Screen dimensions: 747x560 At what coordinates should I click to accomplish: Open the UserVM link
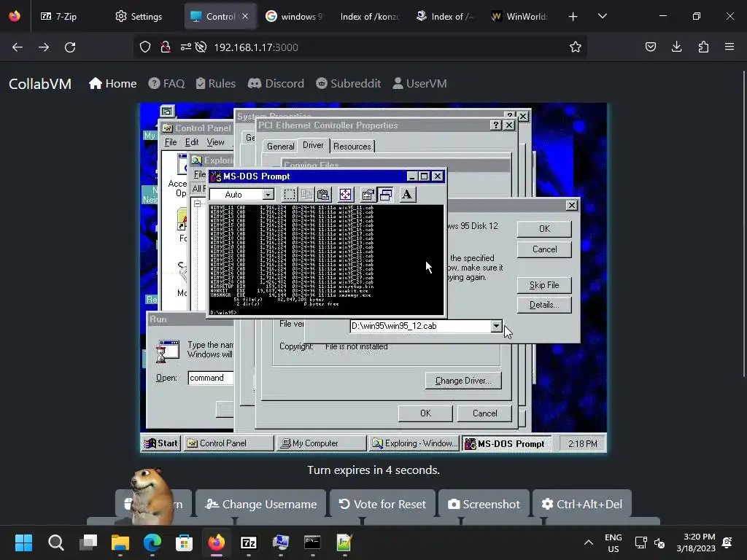pos(419,83)
